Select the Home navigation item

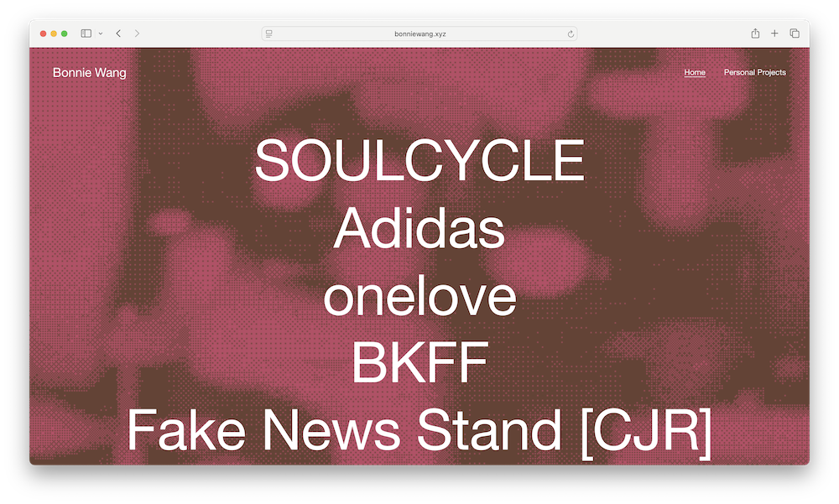coord(695,73)
